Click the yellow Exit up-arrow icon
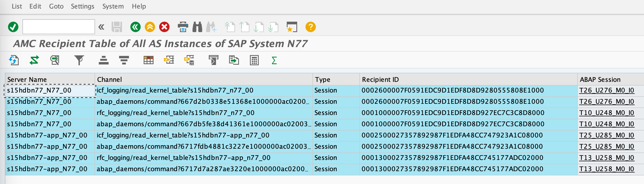This screenshot has width=644, height=184. 150,27
